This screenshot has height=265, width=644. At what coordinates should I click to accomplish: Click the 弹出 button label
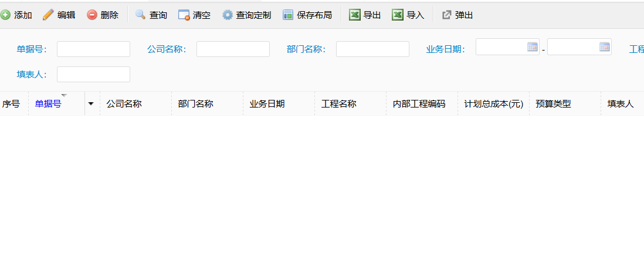coord(464,16)
